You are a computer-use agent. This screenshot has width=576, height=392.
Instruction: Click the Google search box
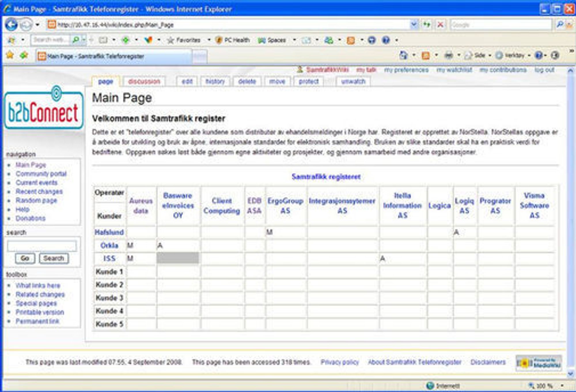(501, 25)
